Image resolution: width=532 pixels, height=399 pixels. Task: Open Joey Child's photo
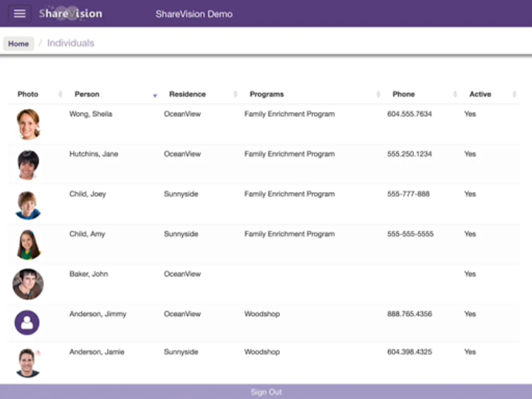(x=28, y=205)
